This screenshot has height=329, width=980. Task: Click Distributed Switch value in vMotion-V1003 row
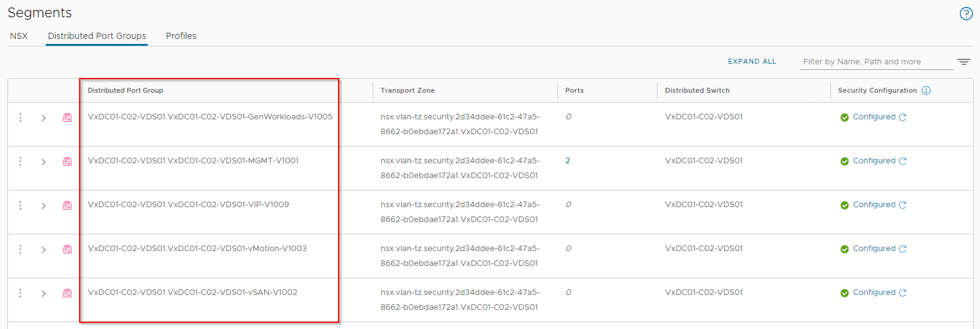[704, 249]
